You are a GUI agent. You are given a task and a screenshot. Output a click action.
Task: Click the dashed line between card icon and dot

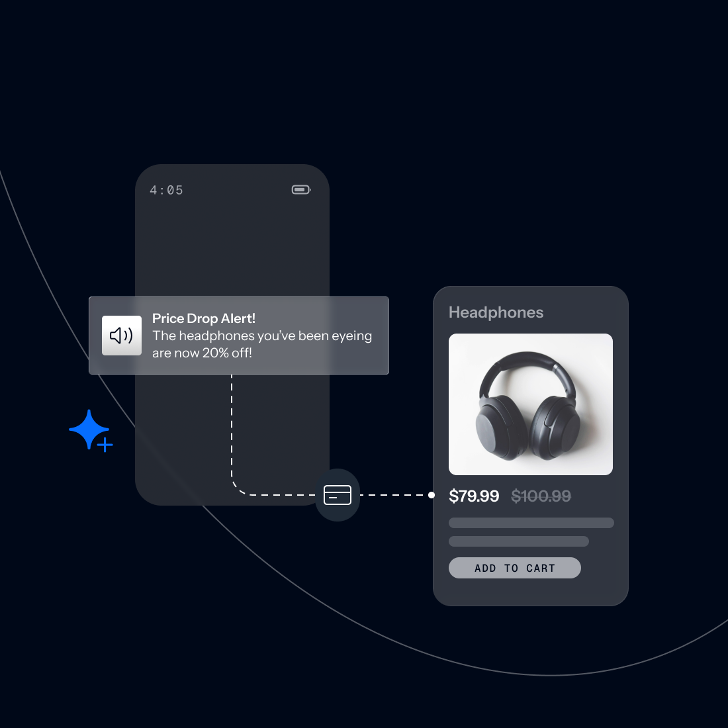pos(394,495)
